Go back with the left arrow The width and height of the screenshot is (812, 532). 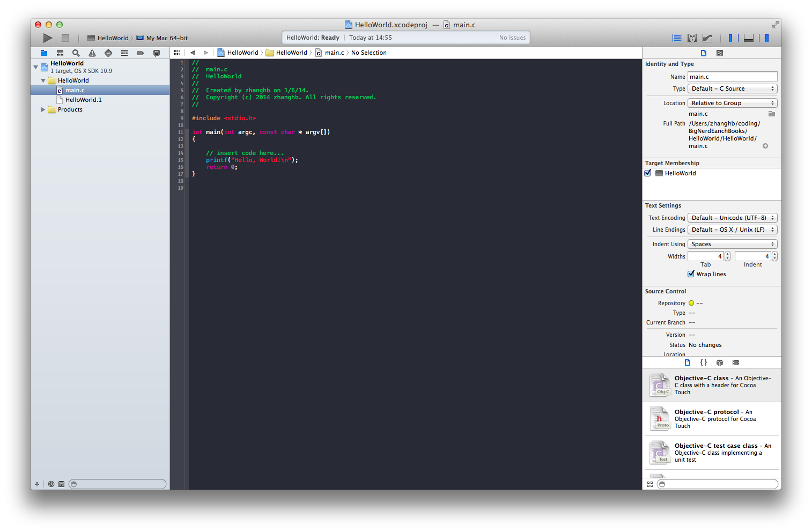tap(193, 53)
